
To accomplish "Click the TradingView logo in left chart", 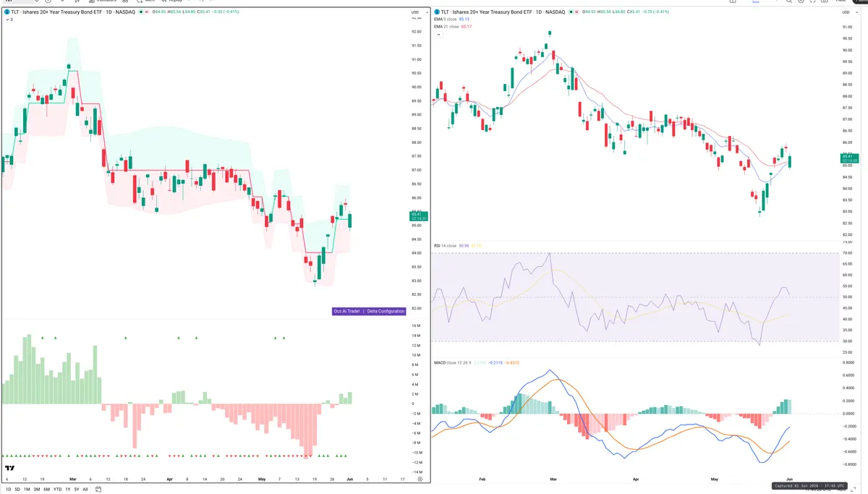I will point(9,468).
